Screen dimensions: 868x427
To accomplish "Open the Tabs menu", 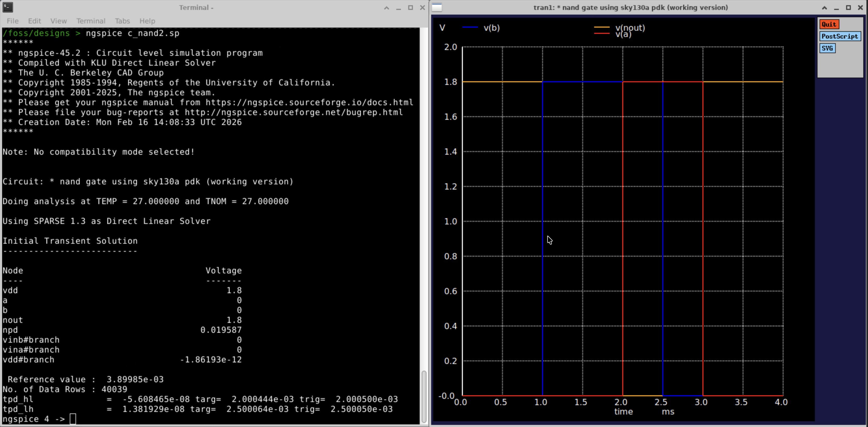I will [122, 21].
